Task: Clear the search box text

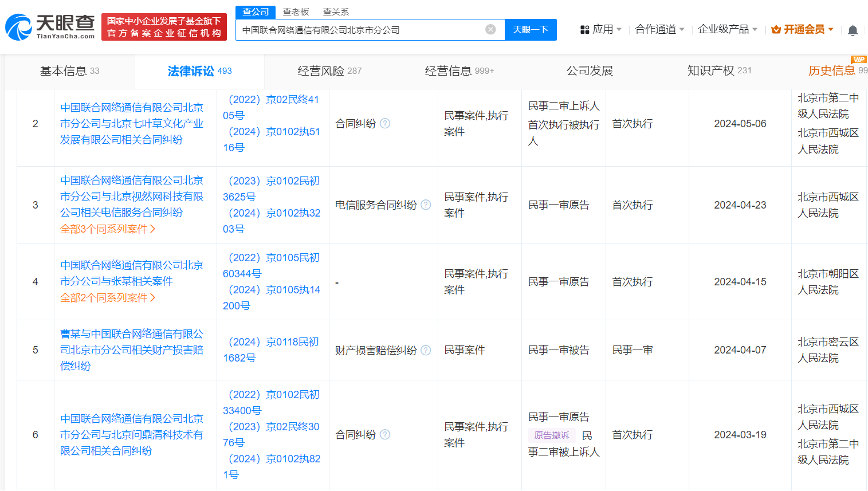Action: pos(490,29)
